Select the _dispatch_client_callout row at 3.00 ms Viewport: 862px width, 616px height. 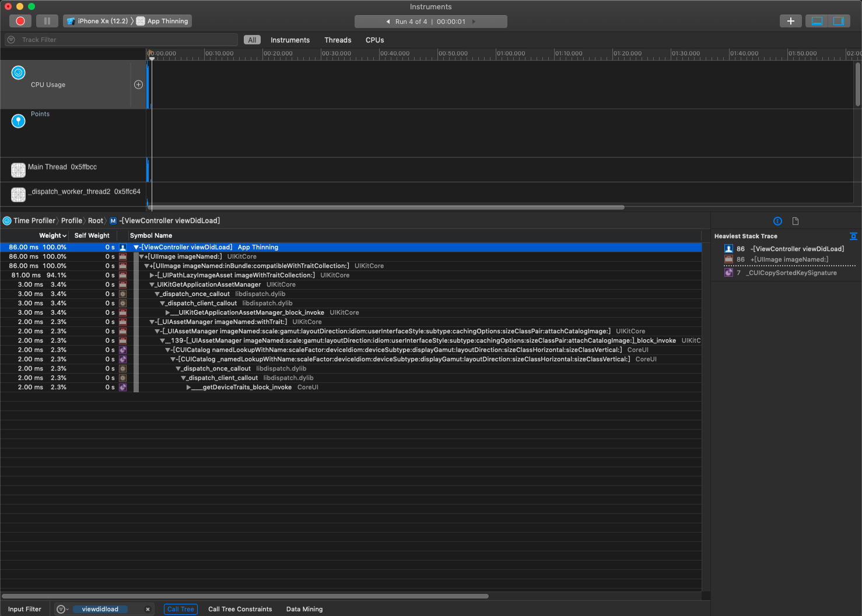[x=351, y=303]
